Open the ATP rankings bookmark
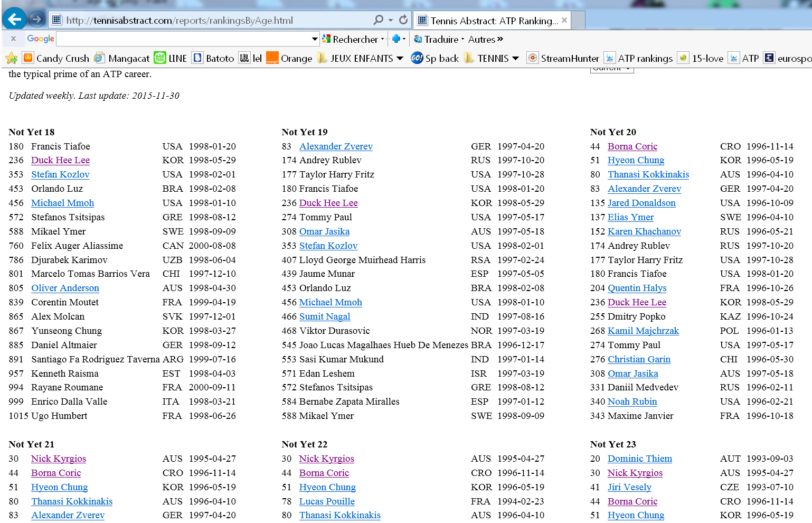This screenshot has height=523, width=812. [638, 58]
